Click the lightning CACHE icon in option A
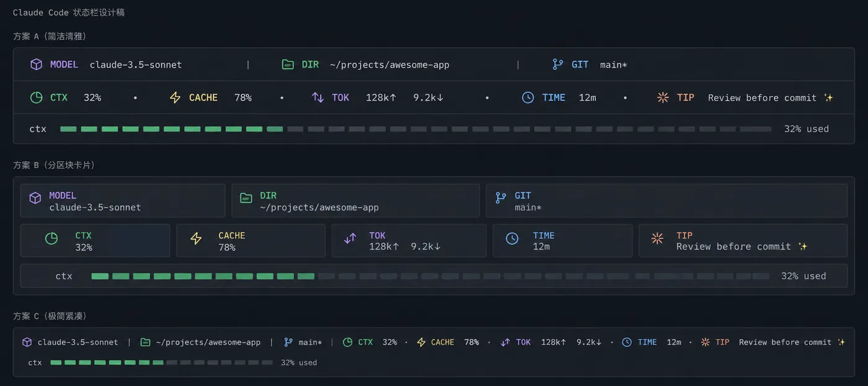This screenshot has width=868, height=386. [175, 97]
